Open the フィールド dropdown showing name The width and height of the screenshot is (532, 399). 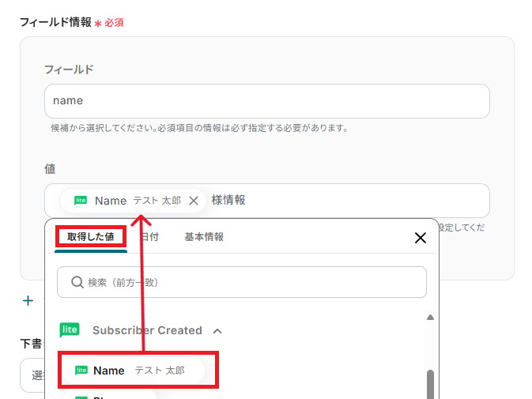[267, 101]
